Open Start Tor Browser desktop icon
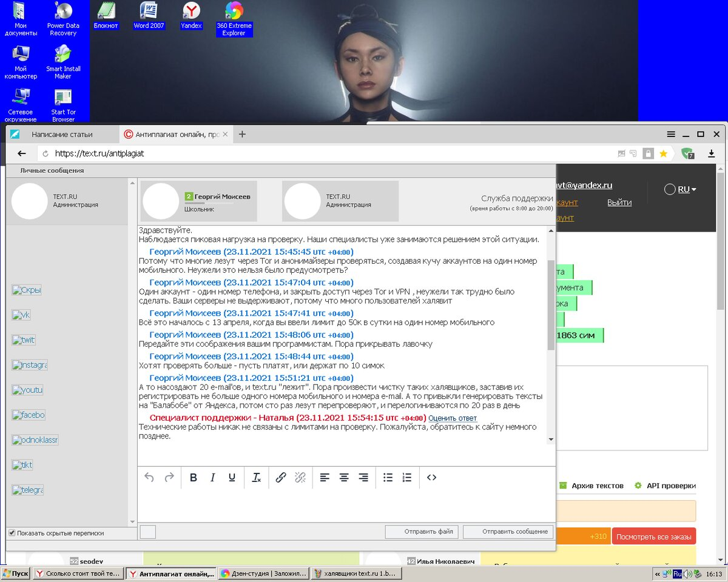This screenshot has width=728, height=582. point(63,105)
